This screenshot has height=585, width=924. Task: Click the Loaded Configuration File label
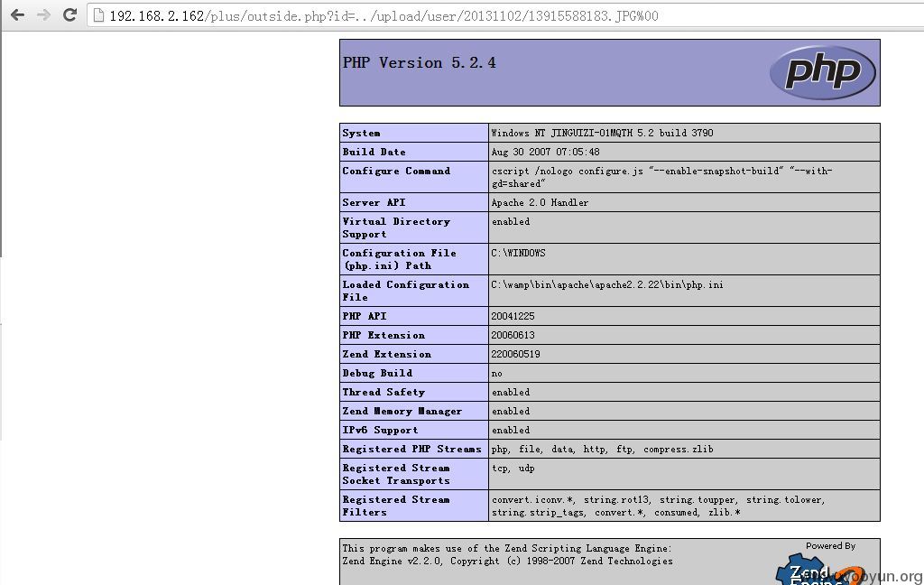[405, 291]
